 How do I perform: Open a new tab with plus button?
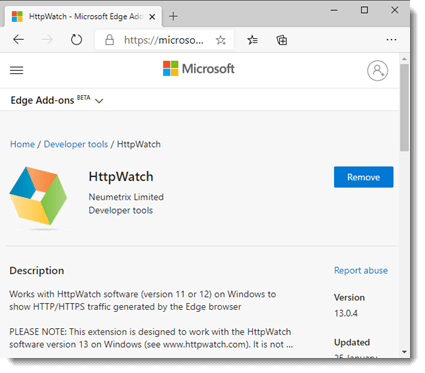[x=173, y=16]
